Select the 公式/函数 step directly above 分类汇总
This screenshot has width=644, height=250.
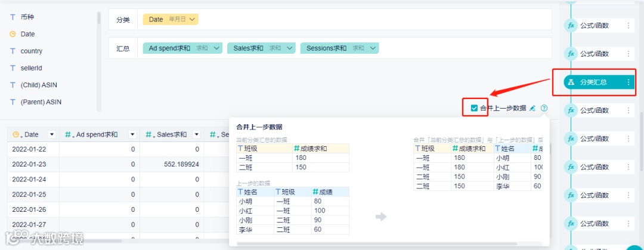[x=599, y=54]
